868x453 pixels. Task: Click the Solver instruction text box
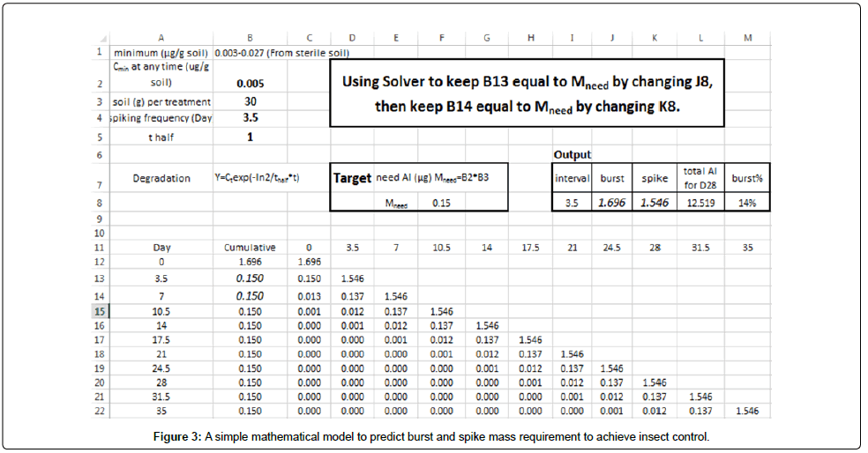point(527,93)
